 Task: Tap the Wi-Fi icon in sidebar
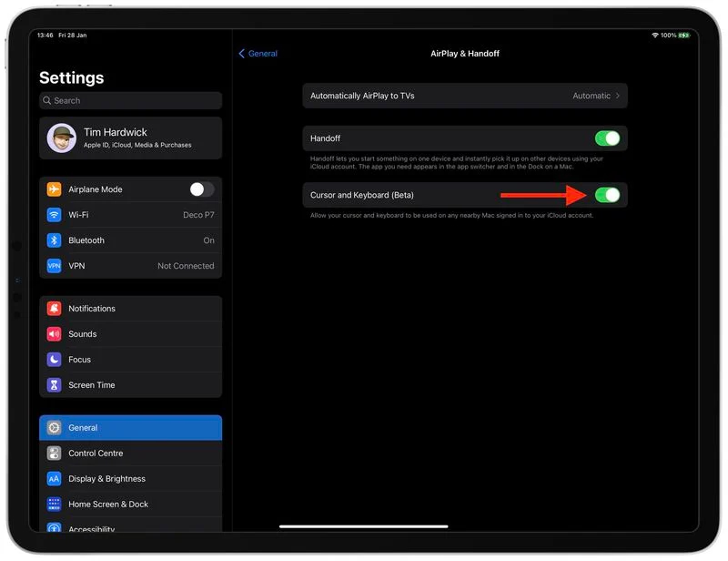54,215
